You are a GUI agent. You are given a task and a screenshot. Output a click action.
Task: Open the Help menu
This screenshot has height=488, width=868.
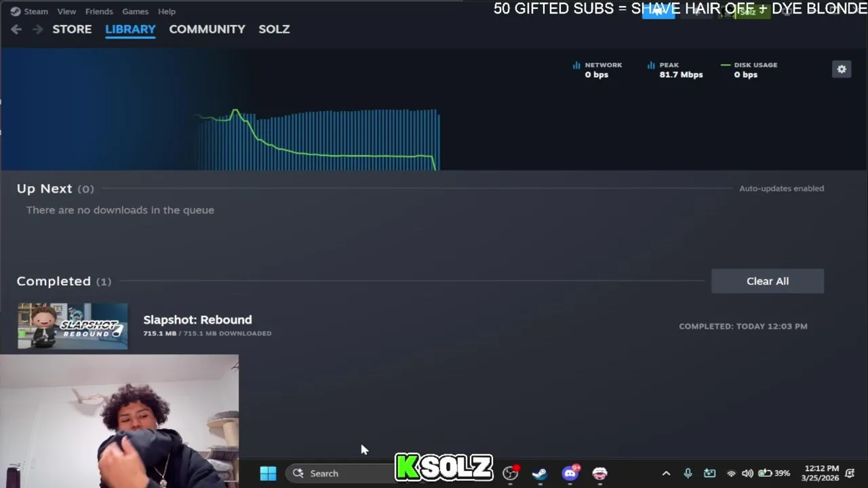(x=167, y=12)
